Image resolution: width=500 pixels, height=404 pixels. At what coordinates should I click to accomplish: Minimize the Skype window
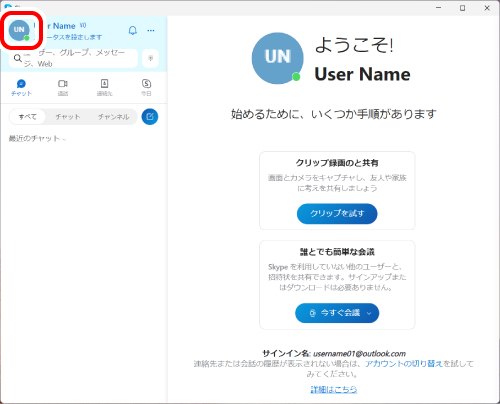(439, 8)
